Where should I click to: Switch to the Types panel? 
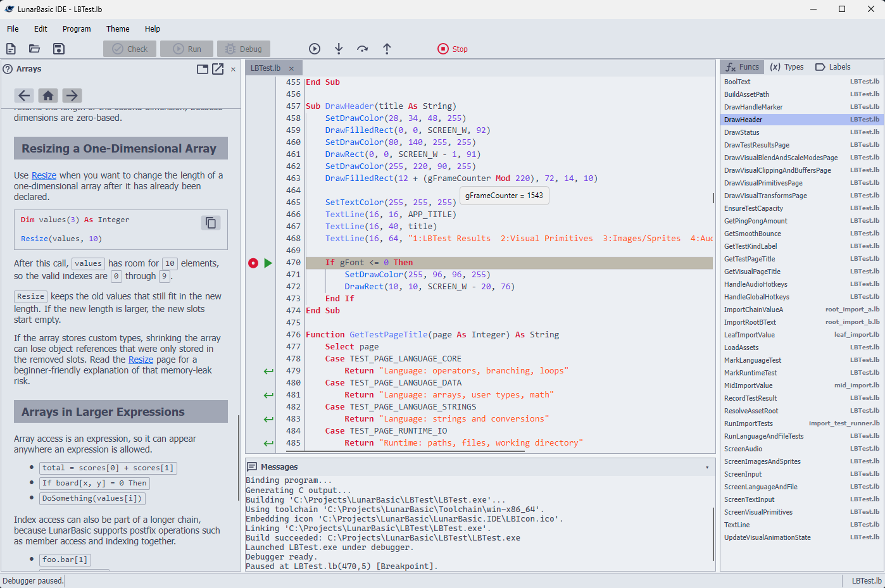pos(787,66)
